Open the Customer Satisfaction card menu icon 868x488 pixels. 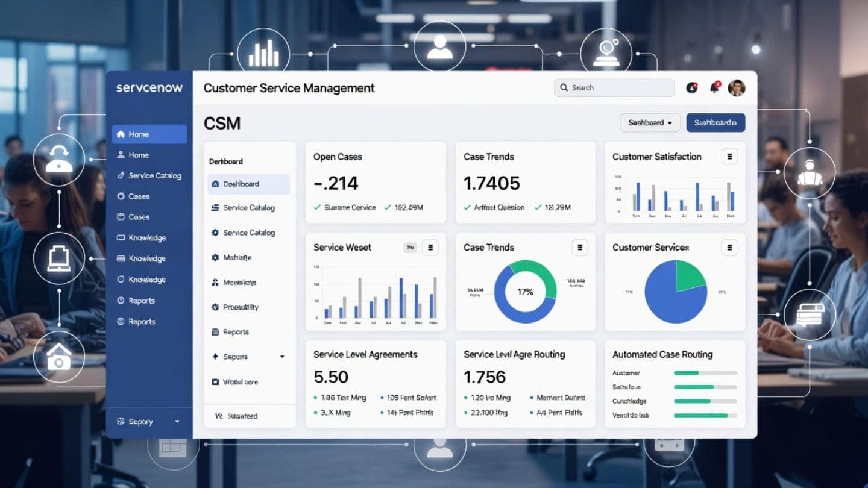[729, 157]
